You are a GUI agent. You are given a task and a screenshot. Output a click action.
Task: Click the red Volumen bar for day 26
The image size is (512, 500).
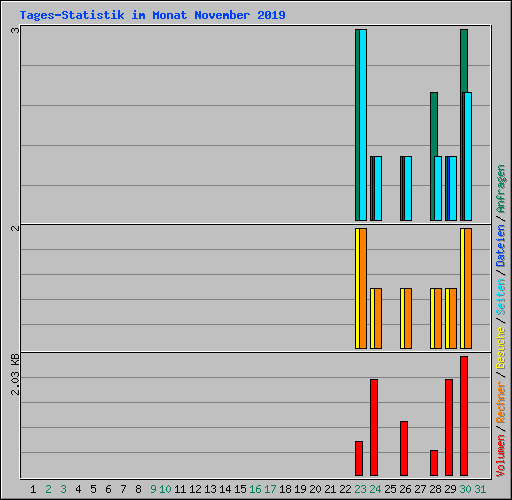click(404, 448)
